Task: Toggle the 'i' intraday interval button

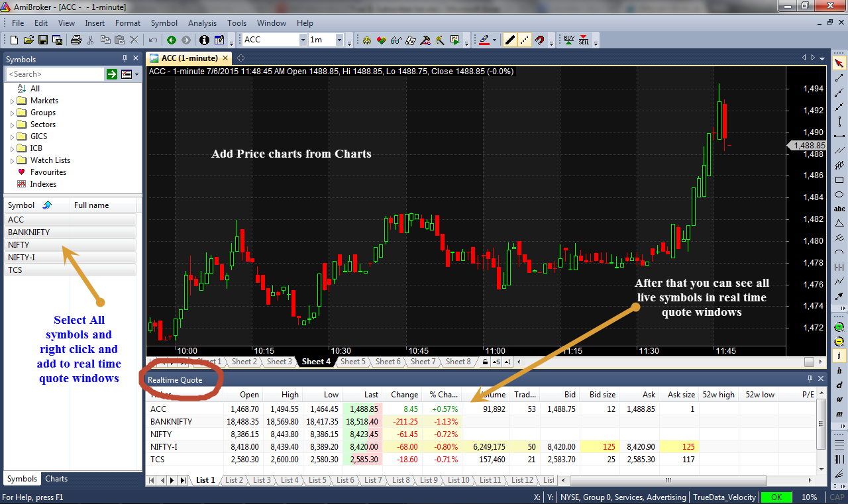Action: tap(839, 356)
